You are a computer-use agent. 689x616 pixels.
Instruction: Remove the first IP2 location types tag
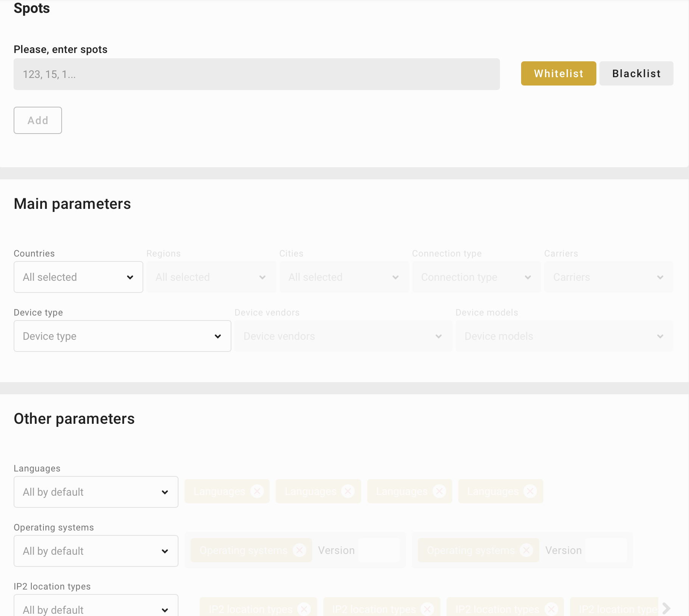click(304, 609)
